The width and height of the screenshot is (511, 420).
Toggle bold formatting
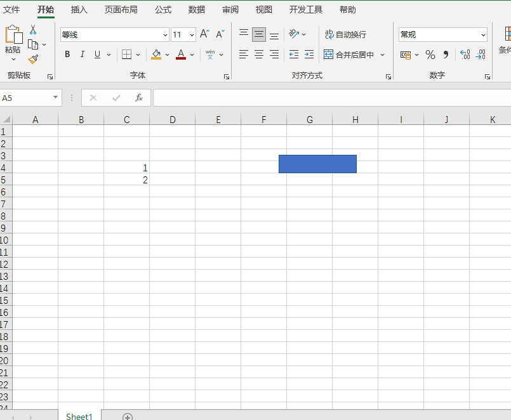coord(67,55)
